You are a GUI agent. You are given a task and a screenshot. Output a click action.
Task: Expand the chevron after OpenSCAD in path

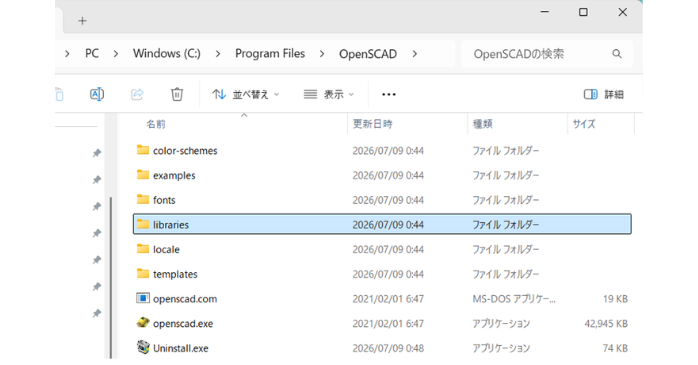coord(415,54)
